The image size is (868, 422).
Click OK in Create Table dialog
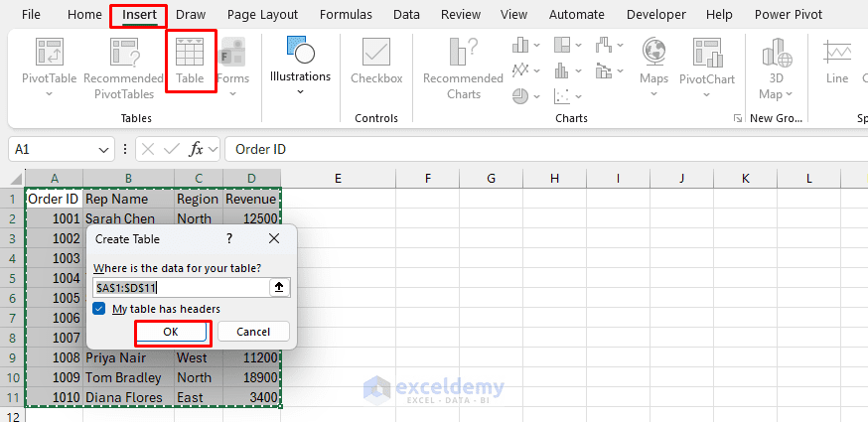pyautogui.click(x=171, y=332)
